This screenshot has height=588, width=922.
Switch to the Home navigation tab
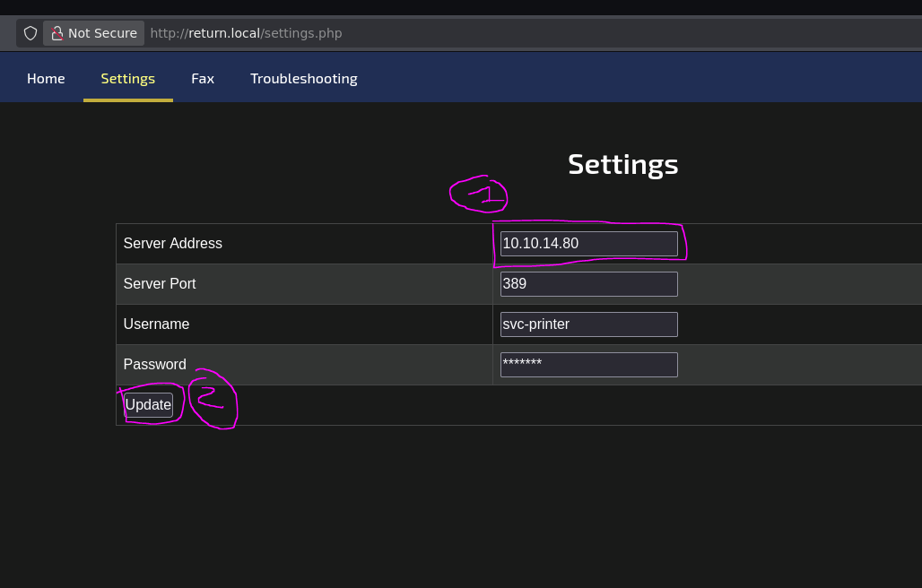coord(46,78)
